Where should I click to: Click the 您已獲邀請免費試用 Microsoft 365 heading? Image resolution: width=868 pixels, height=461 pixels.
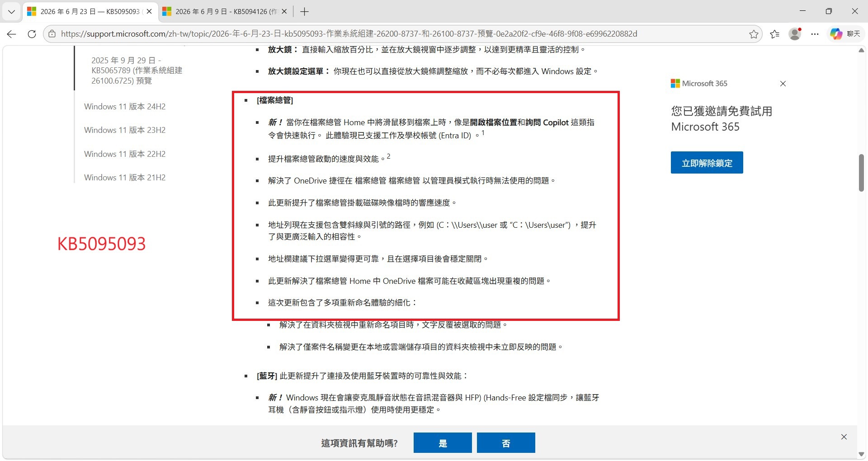pyautogui.click(x=722, y=119)
